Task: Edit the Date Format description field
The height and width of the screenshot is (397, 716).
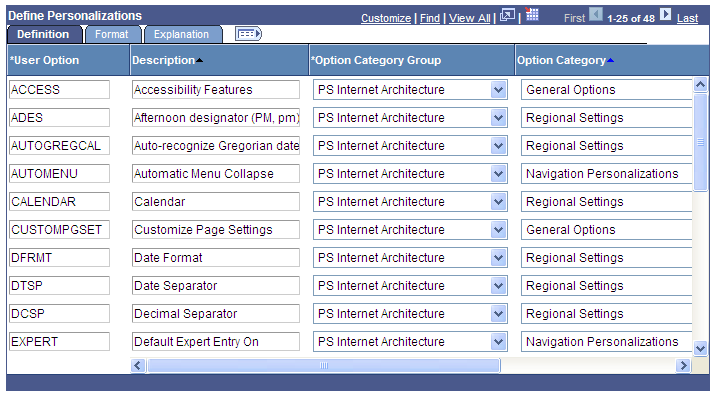Action: (216, 258)
